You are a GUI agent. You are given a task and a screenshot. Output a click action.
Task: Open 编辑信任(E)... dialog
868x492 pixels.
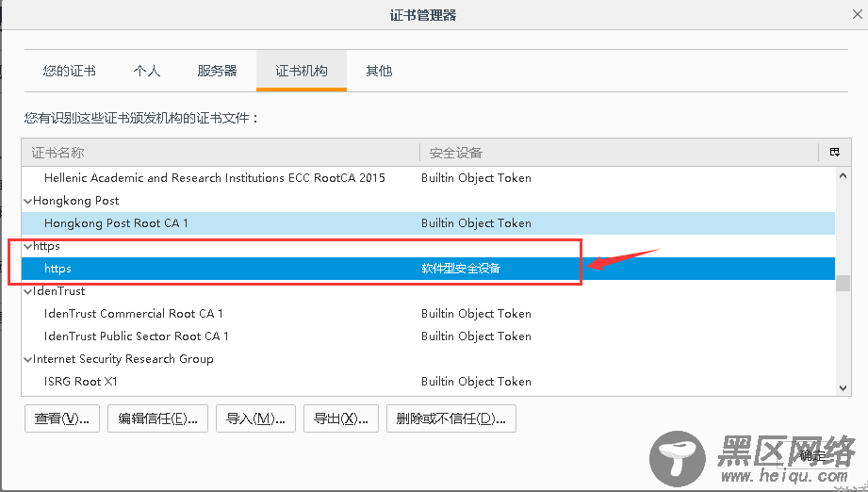(x=157, y=418)
